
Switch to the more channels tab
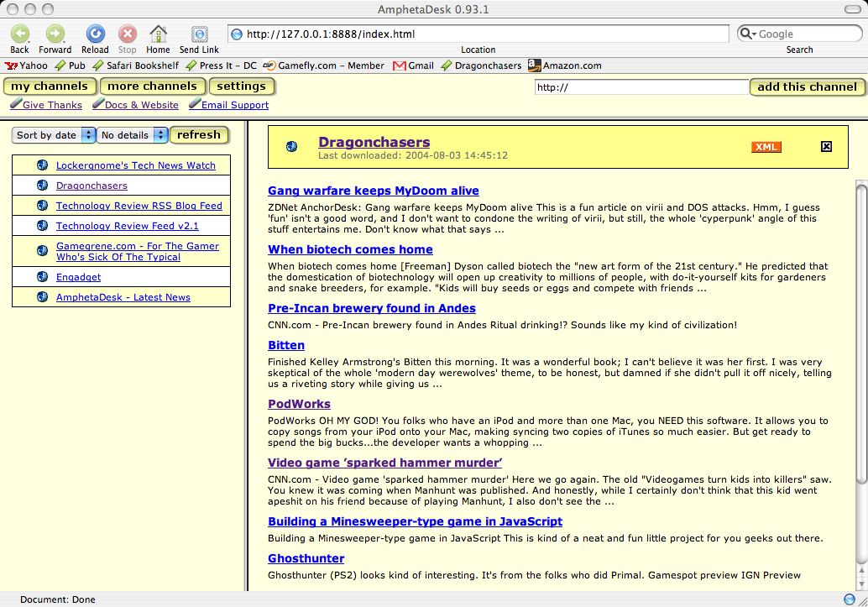pyautogui.click(x=152, y=86)
